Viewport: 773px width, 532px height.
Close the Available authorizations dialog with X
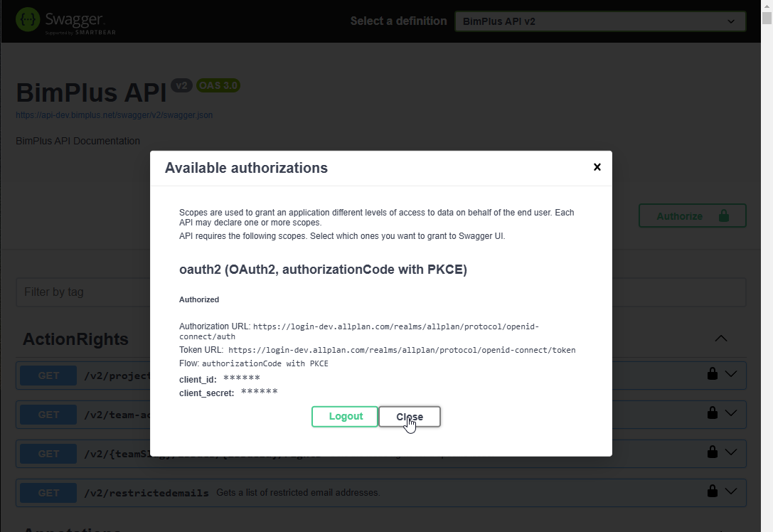597,167
